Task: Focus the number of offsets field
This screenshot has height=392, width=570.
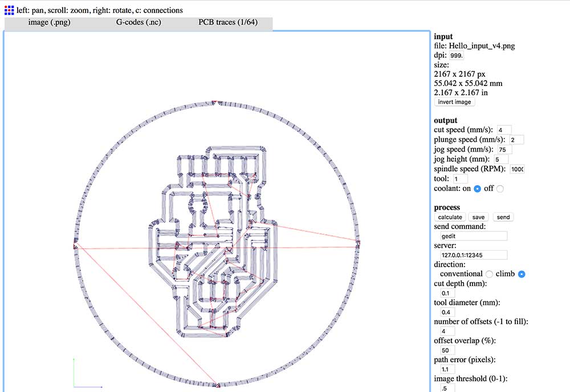Action: point(448,332)
